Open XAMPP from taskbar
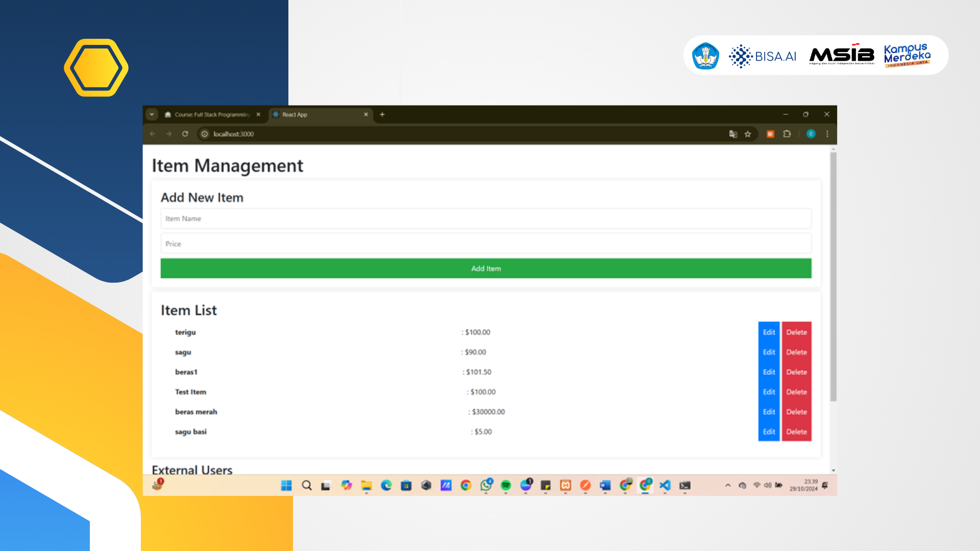Image resolution: width=980 pixels, height=551 pixels. [566, 485]
